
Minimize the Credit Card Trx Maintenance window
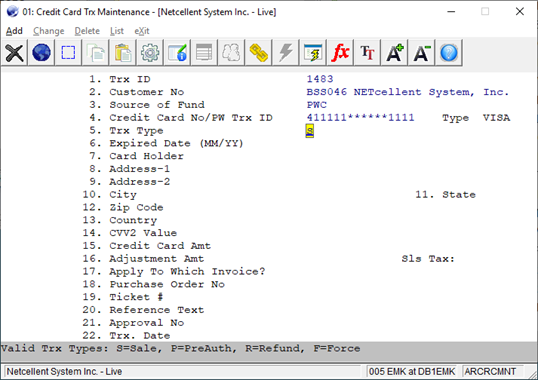click(451, 11)
